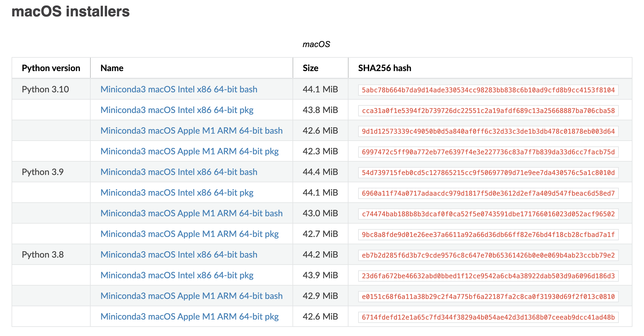The image size is (644, 336).
Task: Click the SHA256 hash starting with eb7b2d28
Action: [x=488, y=255]
